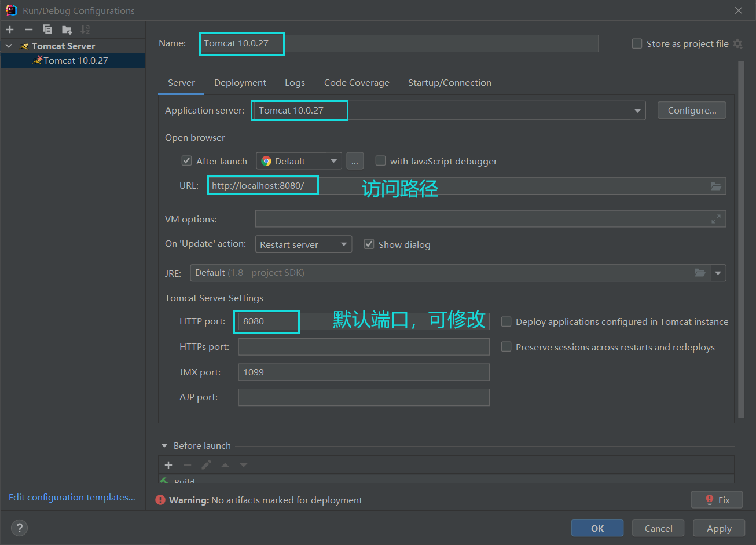Sort configurations alphabetically

tap(85, 30)
